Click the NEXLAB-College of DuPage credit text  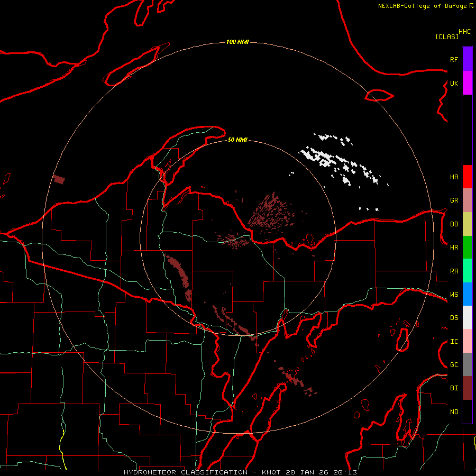pyautogui.click(x=422, y=6)
